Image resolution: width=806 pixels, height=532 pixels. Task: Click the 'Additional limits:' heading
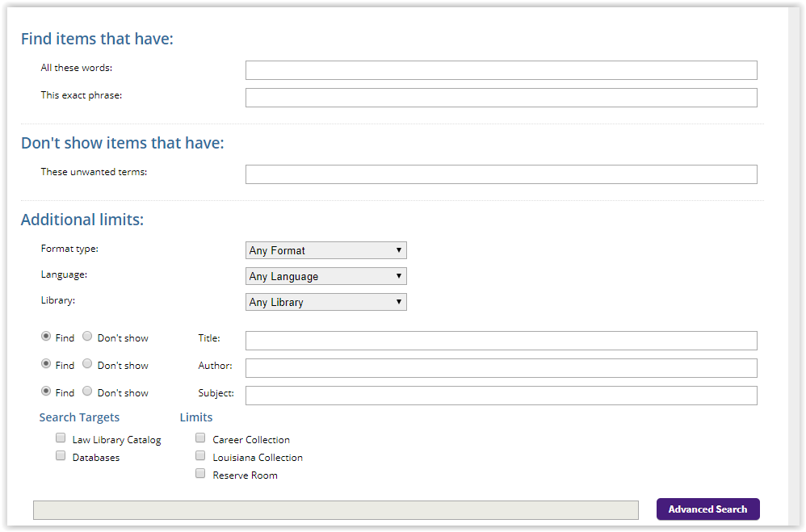[x=82, y=220]
